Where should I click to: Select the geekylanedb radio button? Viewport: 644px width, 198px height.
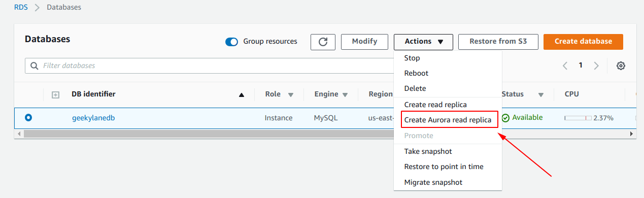coord(28,118)
